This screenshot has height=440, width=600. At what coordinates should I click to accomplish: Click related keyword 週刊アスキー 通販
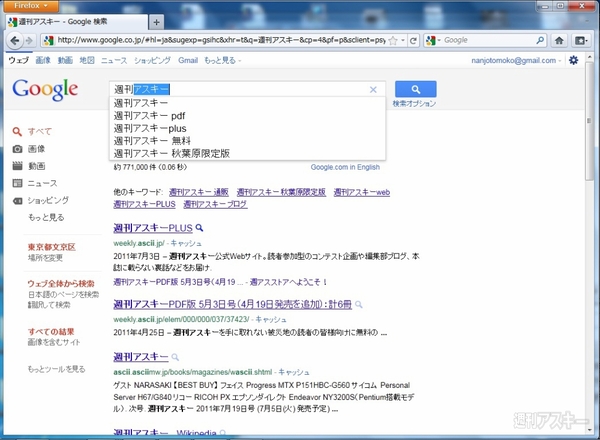(x=199, y=192)
